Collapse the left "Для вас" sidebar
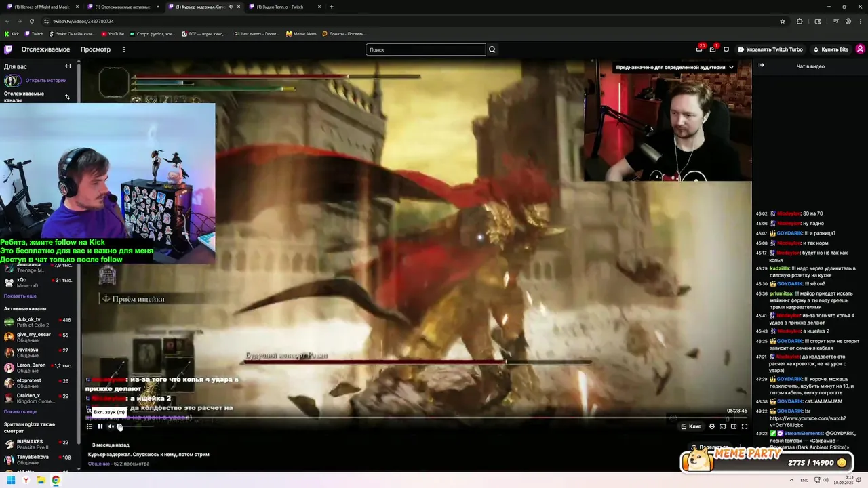This screenshot has width=868, height=488. [68, 66]
